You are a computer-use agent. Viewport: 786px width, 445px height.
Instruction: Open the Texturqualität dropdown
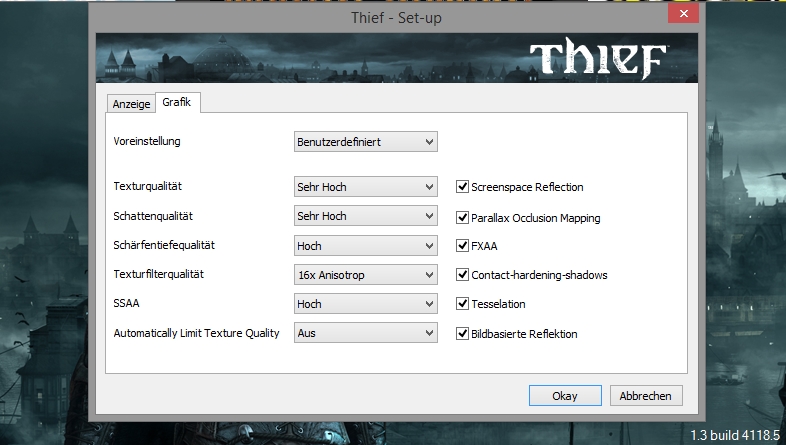click(x=365, y=187)
